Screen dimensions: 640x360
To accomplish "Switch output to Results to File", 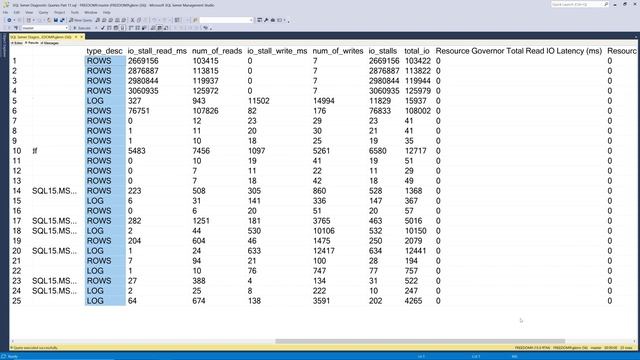I will (166, 28).
